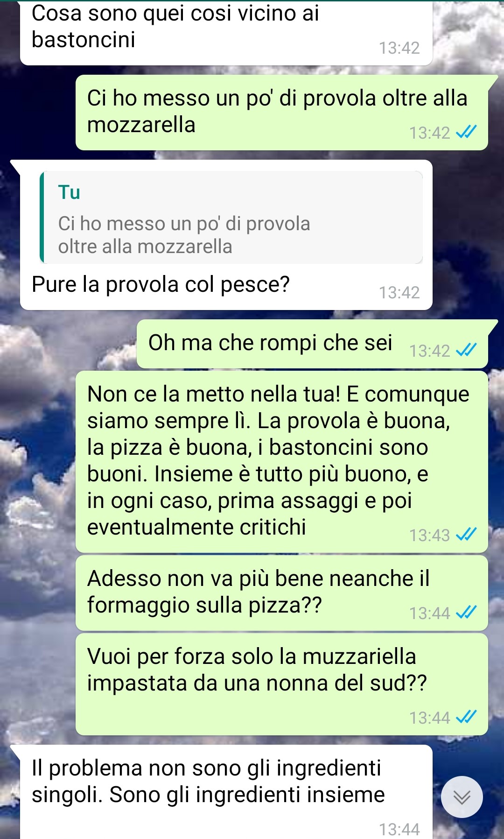Tap 13:42 timestamp on 'Pure la provola col pesce?'
The width and height of the screenshot is (504, 839).
tap(399, 293)
